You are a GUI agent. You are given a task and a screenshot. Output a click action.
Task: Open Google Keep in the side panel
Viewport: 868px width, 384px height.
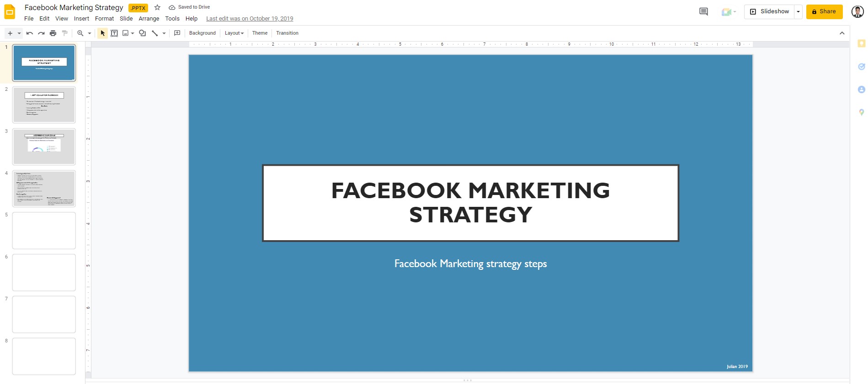(x=862, y=44)
